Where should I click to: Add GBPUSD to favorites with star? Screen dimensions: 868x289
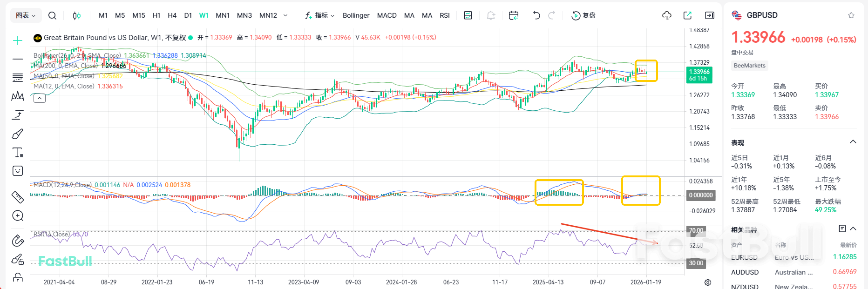pyautogui.click(x=851, y=15)
